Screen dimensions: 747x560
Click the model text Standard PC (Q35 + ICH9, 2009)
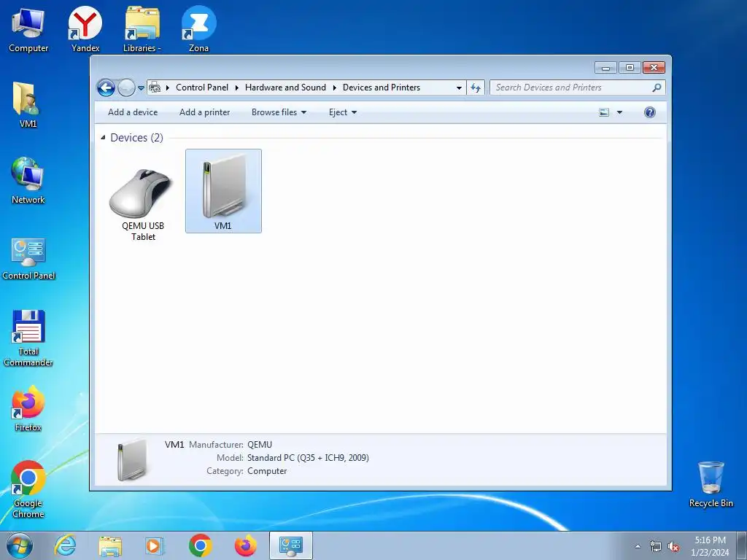(x=308, y=458)
